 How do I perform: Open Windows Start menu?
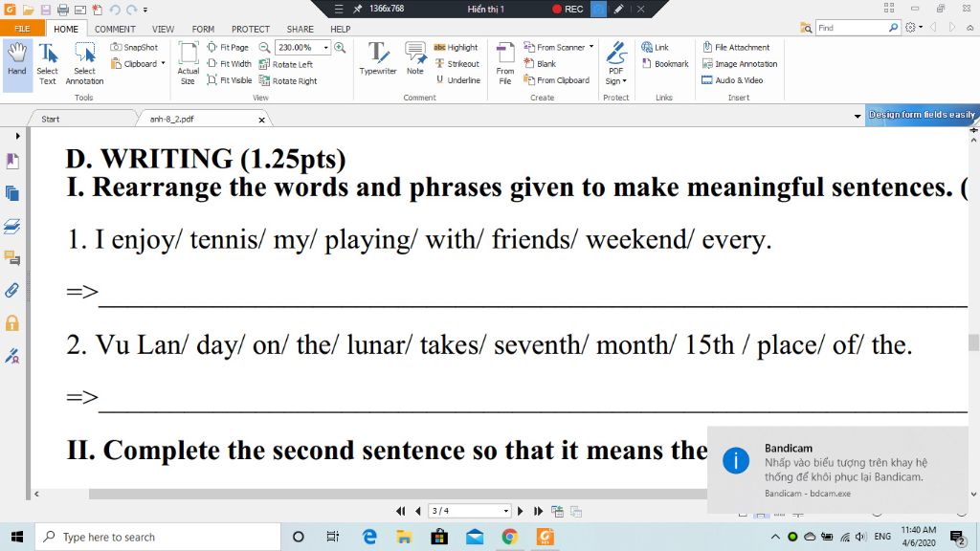pos(17,537)
